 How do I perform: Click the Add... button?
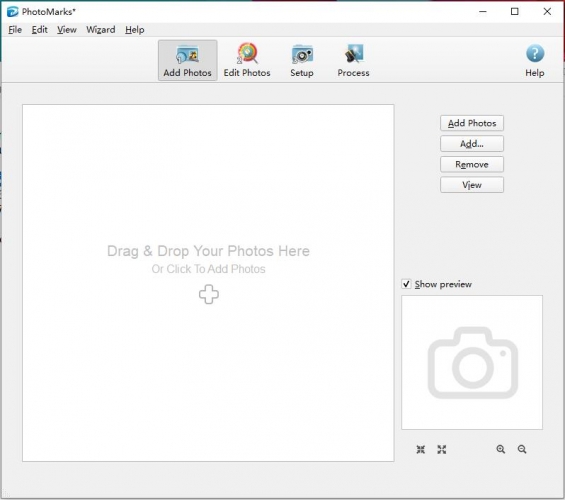tap(472, 144)
